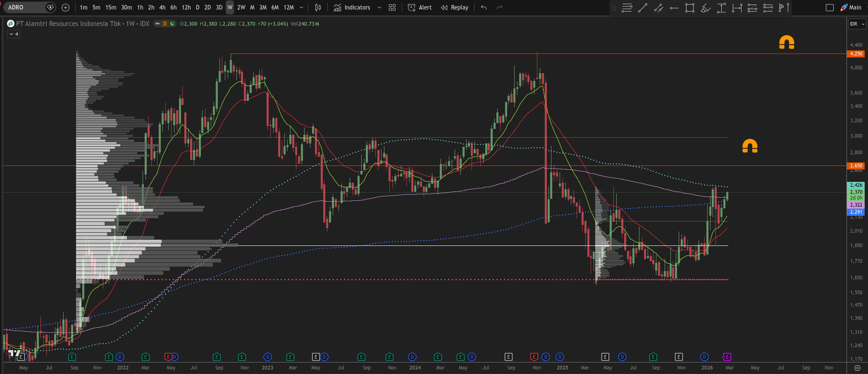Screen dimensions: 868x374
Task: Create a new Alert
Action: (x=420, y=7)
